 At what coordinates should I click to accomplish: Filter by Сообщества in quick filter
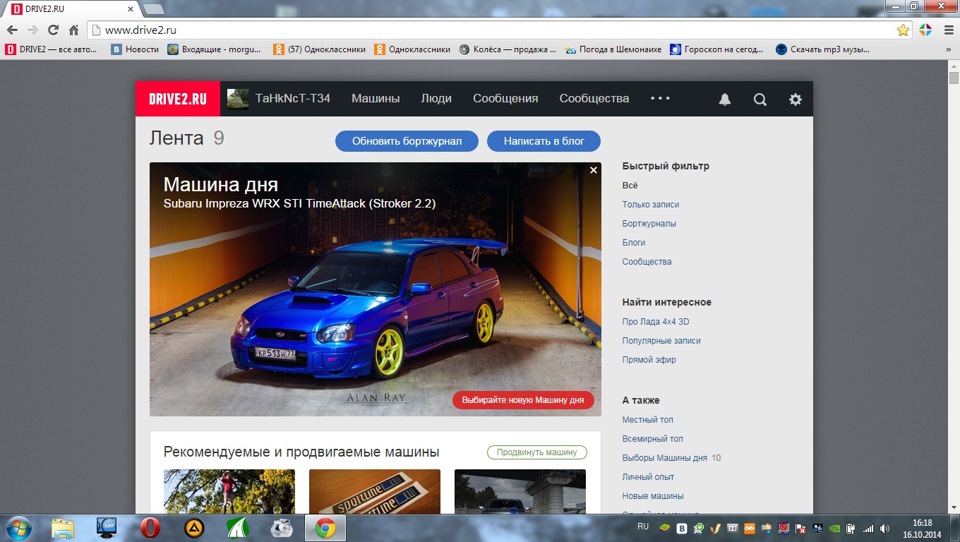pyautogui.click(x=647, y=262)
